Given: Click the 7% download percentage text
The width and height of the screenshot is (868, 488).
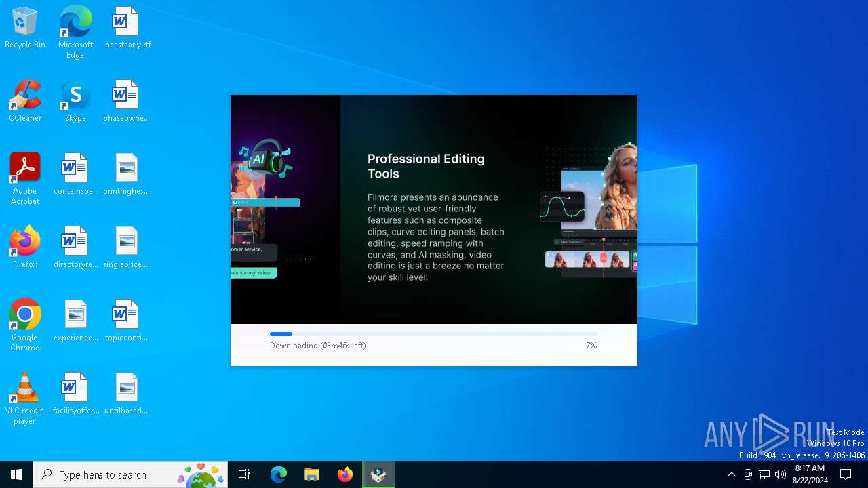Looking at the screenshot, I should (591, 346).
